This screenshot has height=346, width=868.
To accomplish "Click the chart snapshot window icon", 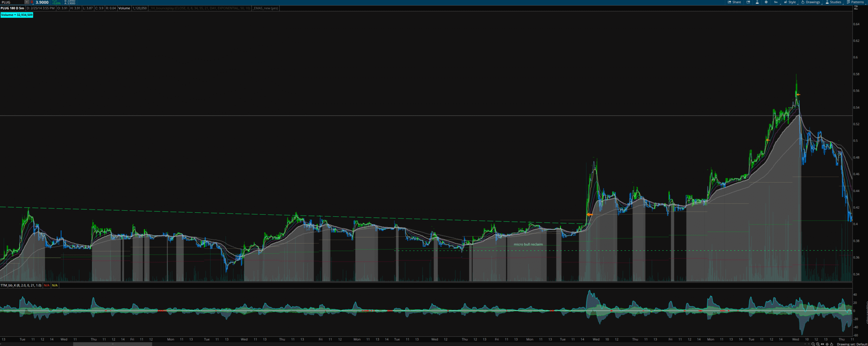I will (x=748, y=2).
